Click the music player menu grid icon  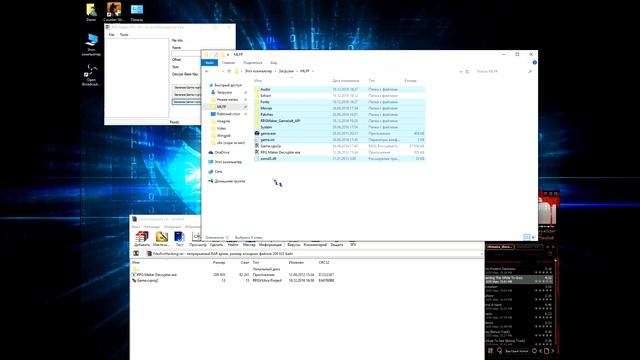click(490, 351)
